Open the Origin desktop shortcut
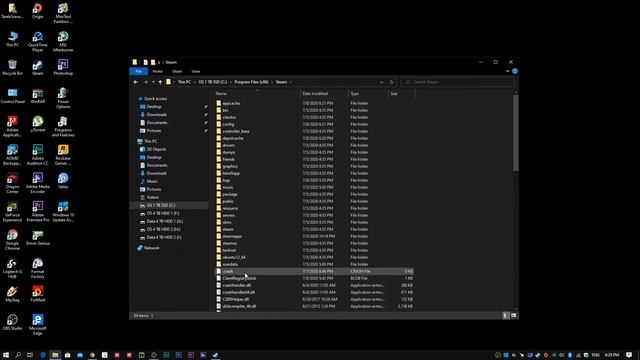The height and width of the screenshot is (360, 640). [38, 11]
